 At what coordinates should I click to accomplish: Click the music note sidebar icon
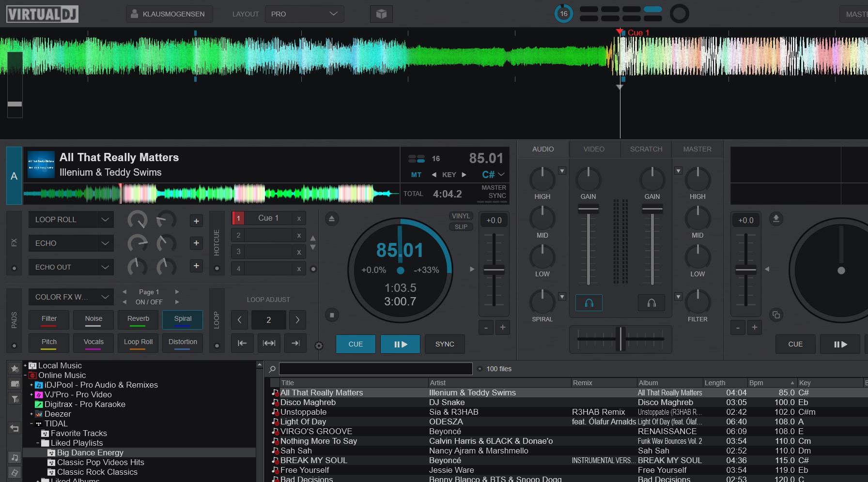tap(15, 457)
